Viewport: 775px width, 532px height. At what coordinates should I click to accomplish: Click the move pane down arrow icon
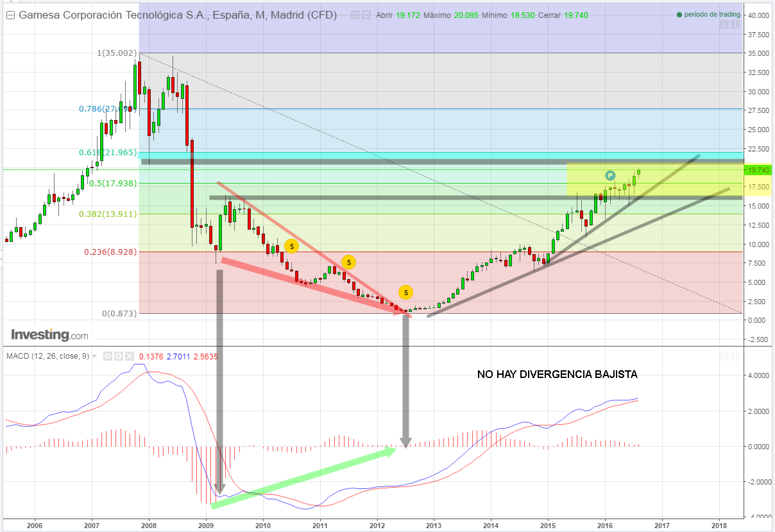724,25
